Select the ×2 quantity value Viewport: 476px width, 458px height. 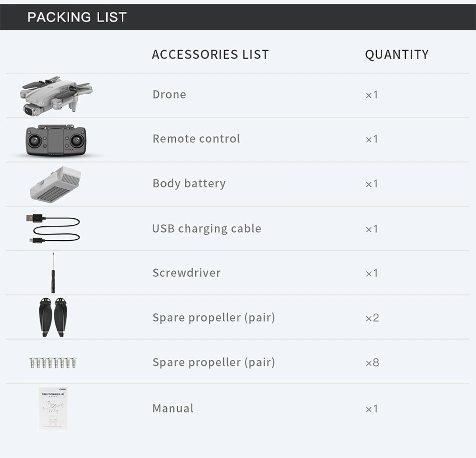(x=372, y=318)
